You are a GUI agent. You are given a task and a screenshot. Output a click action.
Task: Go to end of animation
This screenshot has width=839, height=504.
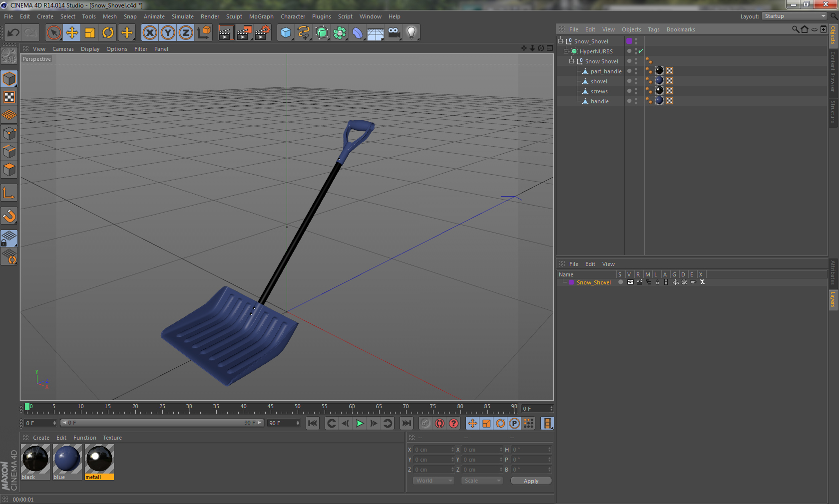point(407,423)
